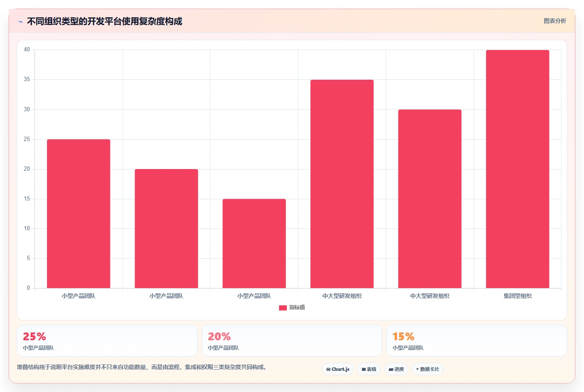Screen dimensions: 584x392
Task: Click 小型产品团队 label inside the 20% card
Action: point(223,348)
